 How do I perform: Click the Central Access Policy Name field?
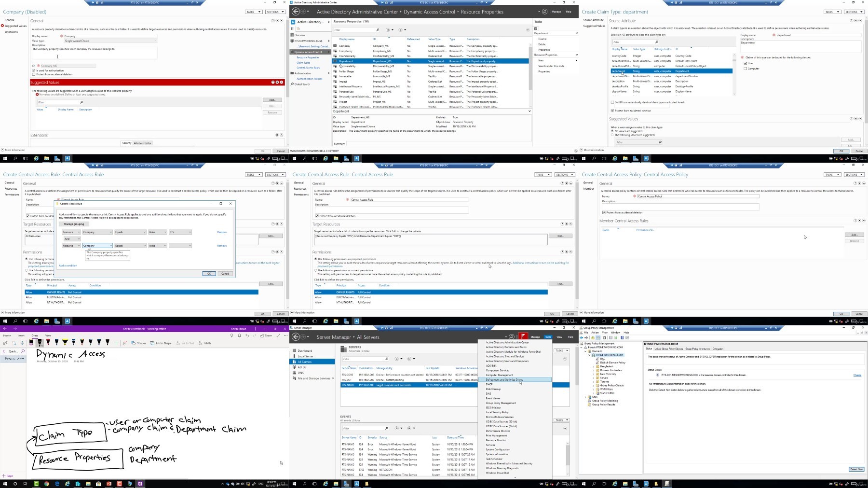click(x=698, y=196)
